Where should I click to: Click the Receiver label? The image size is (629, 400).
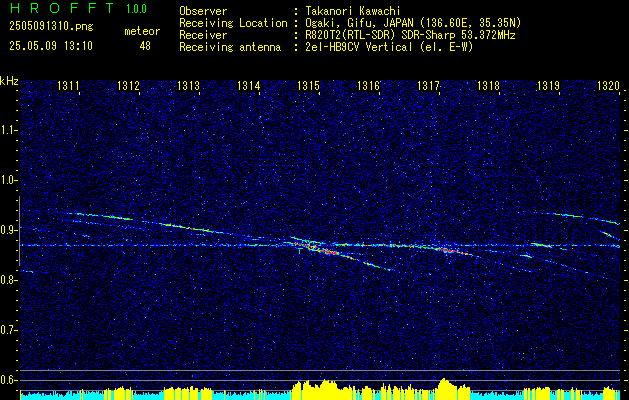pyautogui.click(x=203, y=35)
